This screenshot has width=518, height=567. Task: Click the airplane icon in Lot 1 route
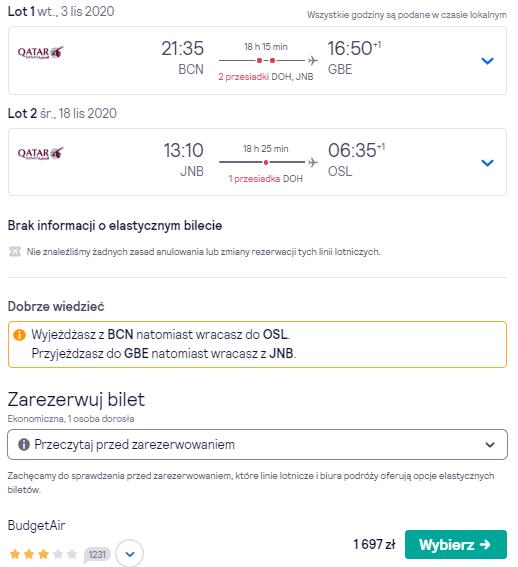pyautogui.click(x=313, y=60)
